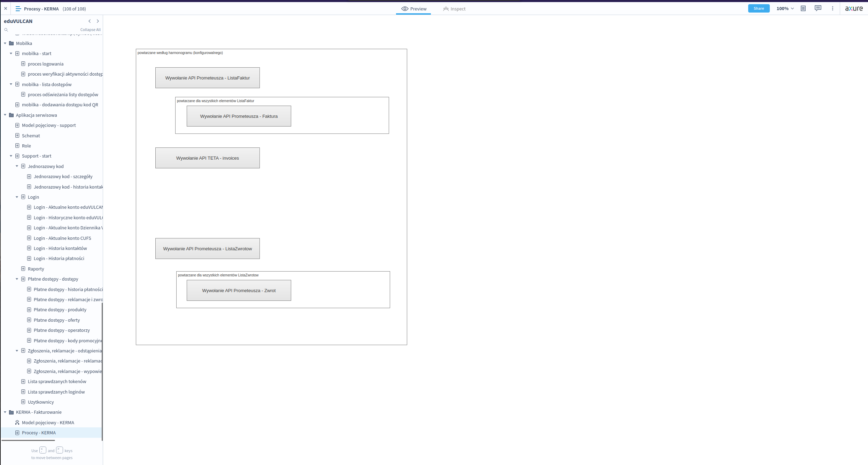Go to next page arrow
Image resolution: width=868 pixels, height=465 pixels.
coord(98,21)
